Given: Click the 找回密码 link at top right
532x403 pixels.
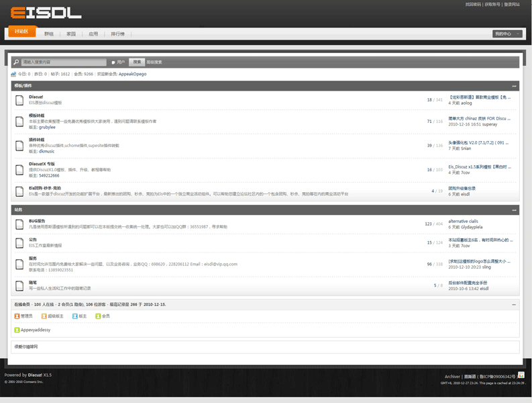Looking at the screenshot, I should 473,5.
